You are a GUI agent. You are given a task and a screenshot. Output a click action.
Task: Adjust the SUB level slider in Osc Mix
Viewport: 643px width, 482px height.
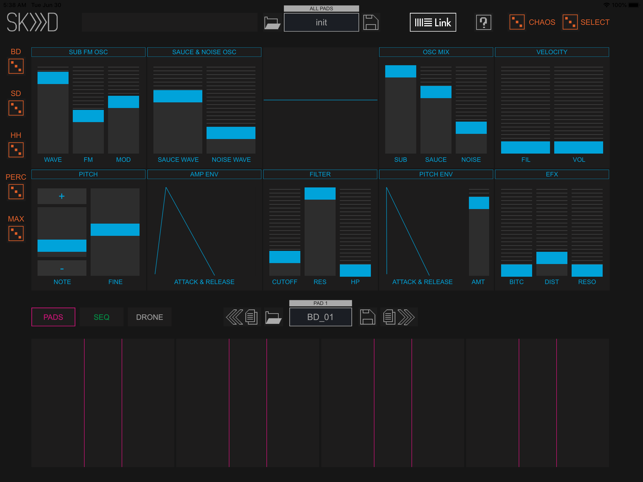tap(401, 109)
